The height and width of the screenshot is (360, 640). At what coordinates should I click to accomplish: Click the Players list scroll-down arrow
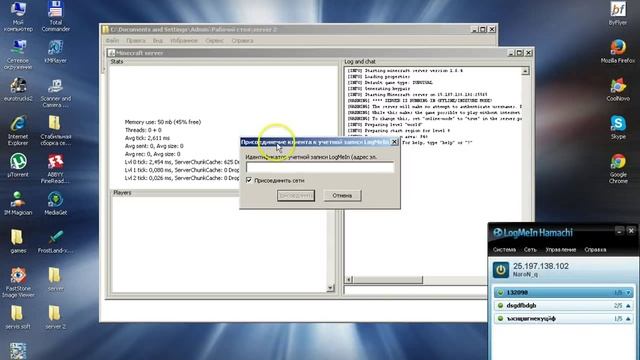(x=330, y=288)
